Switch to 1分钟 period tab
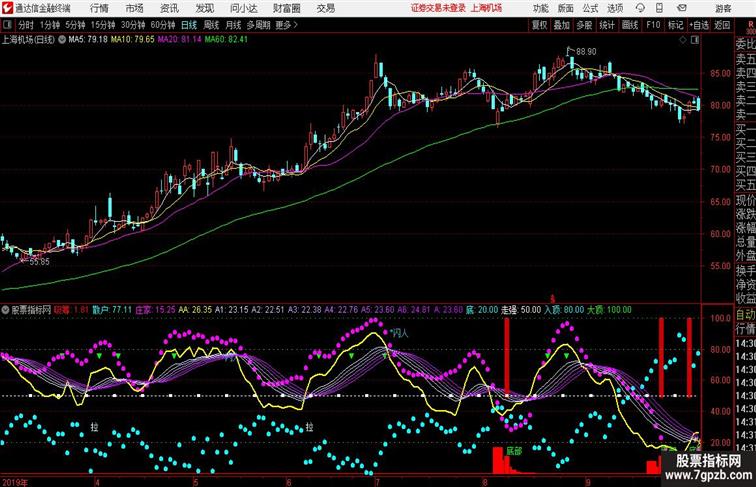The width and height of the screenshot is (756, 487). pyautogui.click(x=50, y=25)
